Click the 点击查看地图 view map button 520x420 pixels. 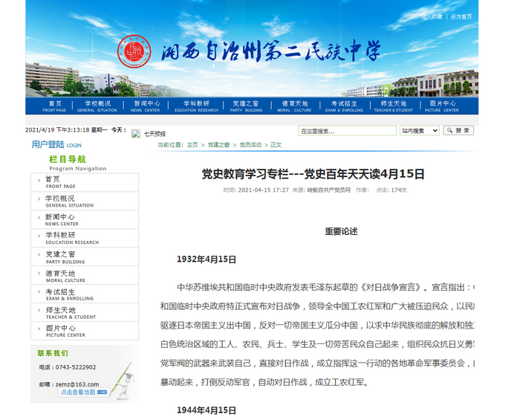point(83,392)
